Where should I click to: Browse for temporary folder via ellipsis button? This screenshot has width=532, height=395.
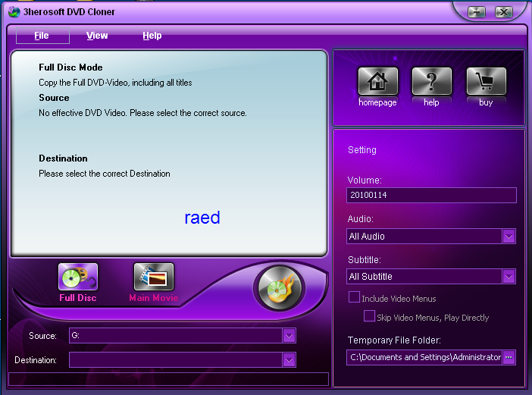tap(509, 357)
